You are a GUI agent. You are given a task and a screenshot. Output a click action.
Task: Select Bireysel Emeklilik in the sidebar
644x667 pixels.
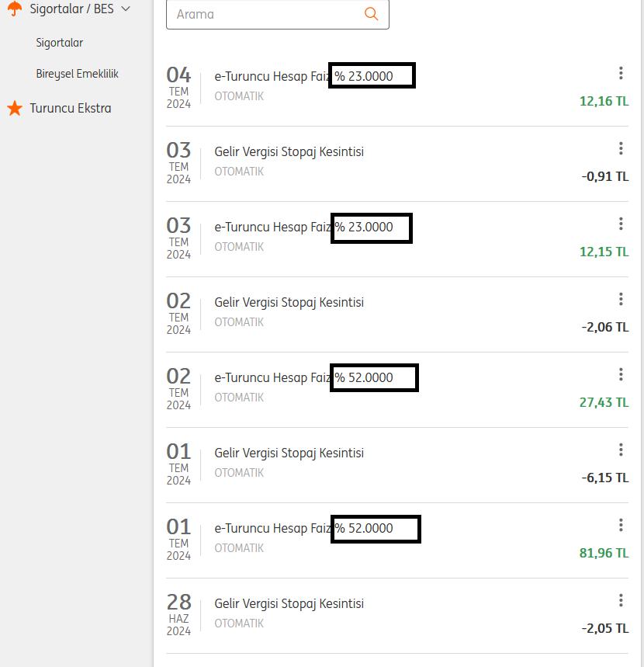click(x=78, y=74)
